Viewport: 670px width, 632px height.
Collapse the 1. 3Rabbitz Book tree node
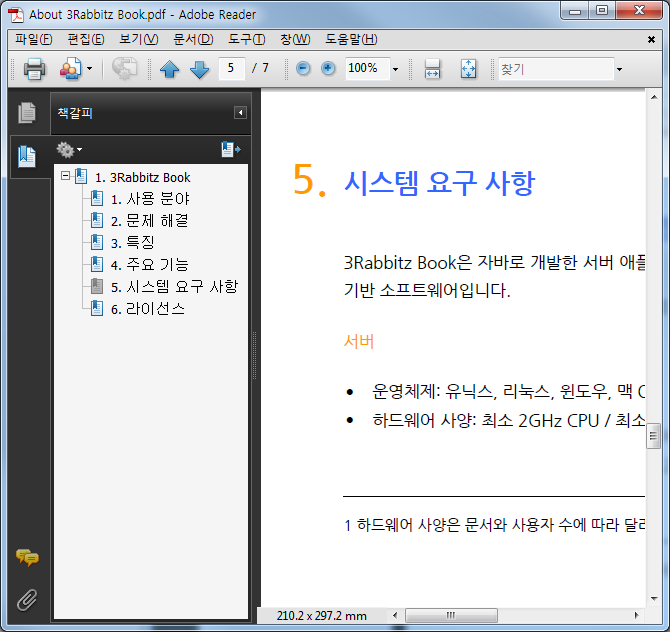[x=65, y=176]
